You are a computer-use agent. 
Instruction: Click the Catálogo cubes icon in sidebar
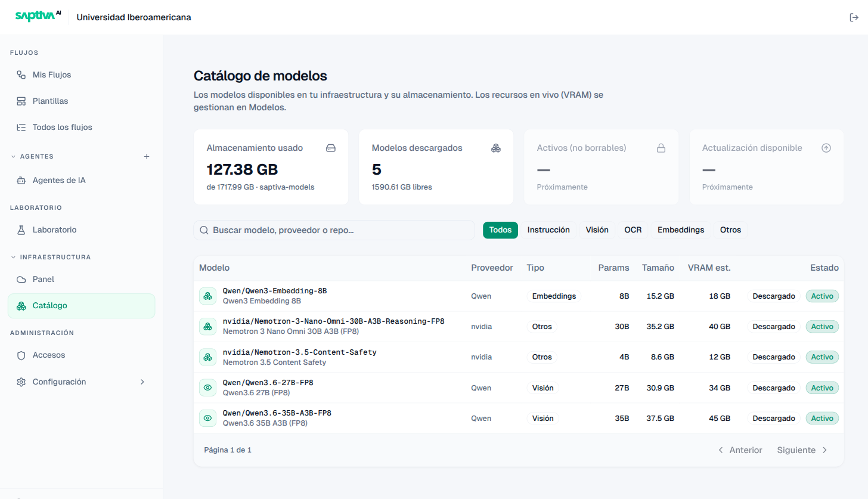21,306
